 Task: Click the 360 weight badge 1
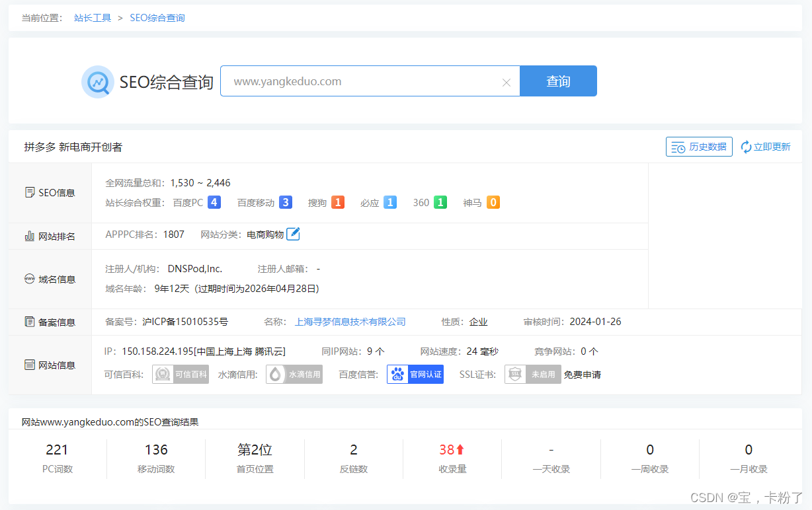440,202
